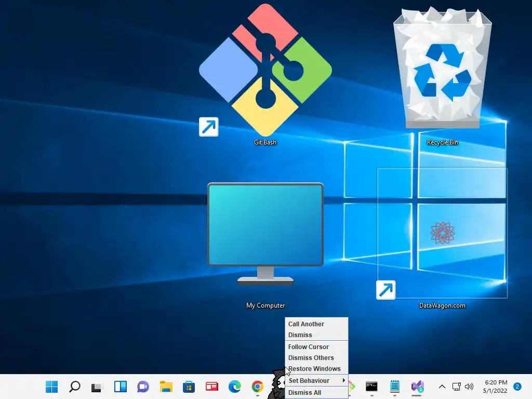The image size is (532, 399).
Task: Select Dismiss All menu entry
Action: pyautogui.click(x=316, y=393)
